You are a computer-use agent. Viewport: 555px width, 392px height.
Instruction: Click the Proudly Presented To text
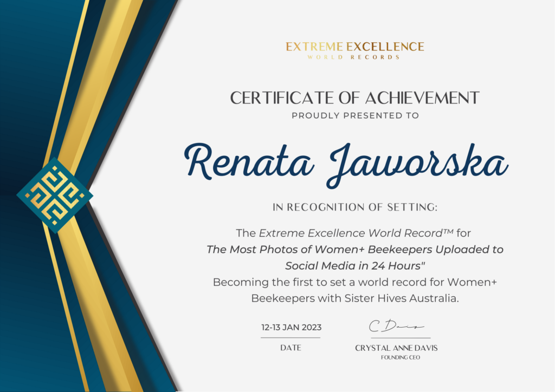(x=355, y=115)
